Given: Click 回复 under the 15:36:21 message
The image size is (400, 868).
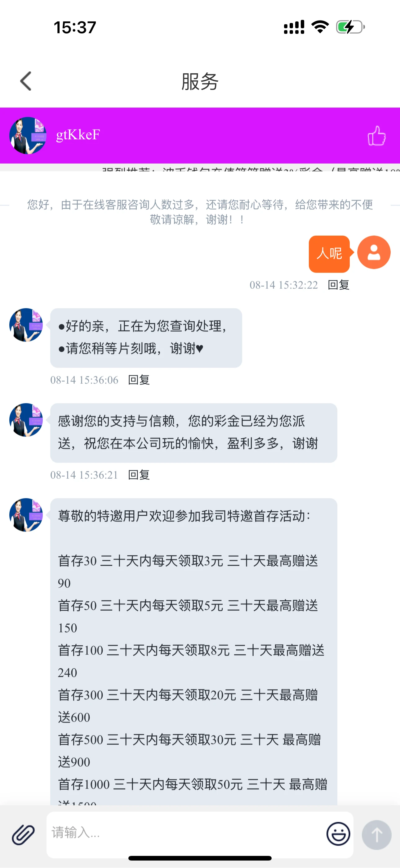Looking at the screenshot, I should click(x=139, y=475).
